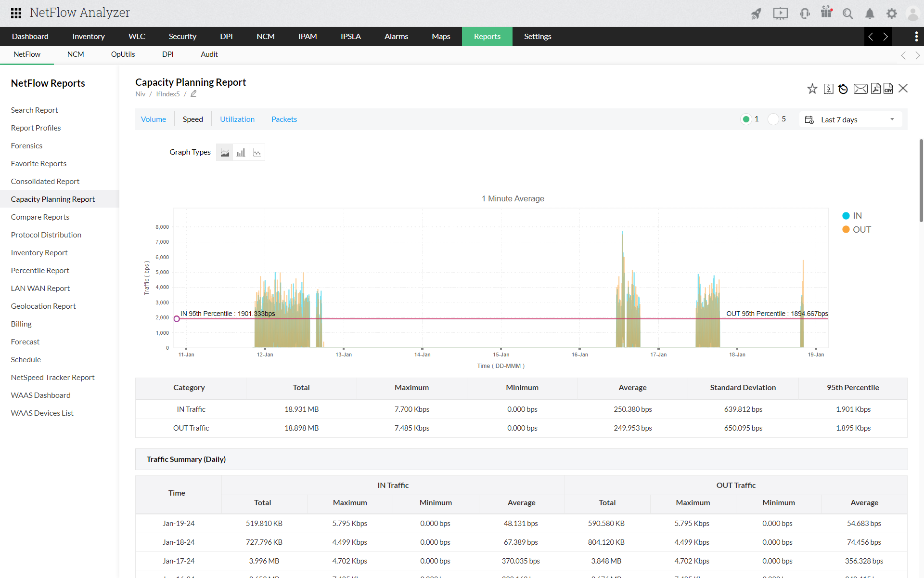
Task: Open Compare Reports in the sidebar
Action: (40, 217)
